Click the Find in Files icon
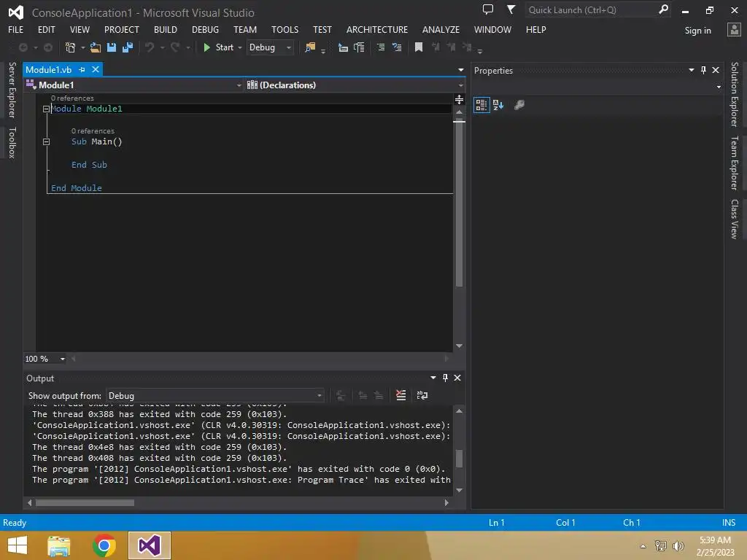The image size is (747, 560). pyautogui.click(x=310, y=47)
